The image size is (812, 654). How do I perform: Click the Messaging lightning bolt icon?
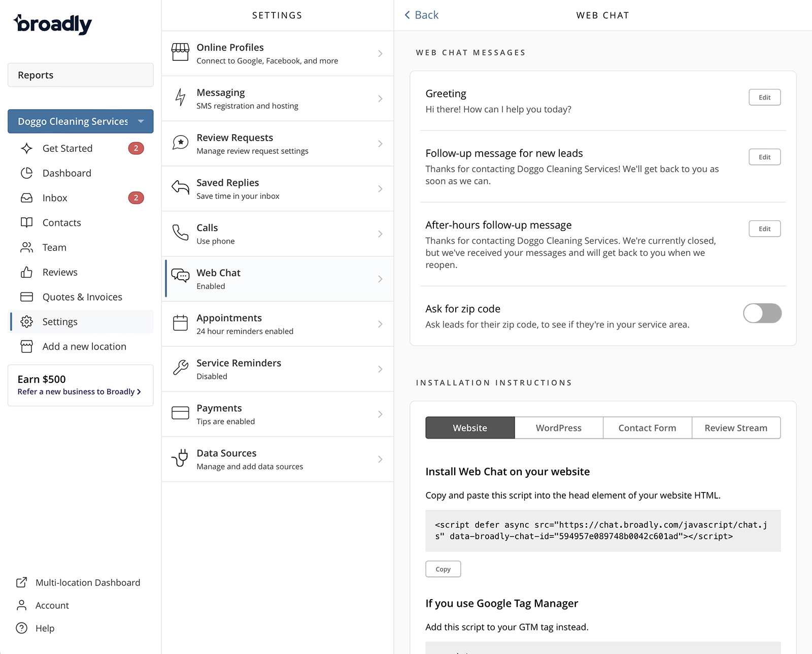180,97
